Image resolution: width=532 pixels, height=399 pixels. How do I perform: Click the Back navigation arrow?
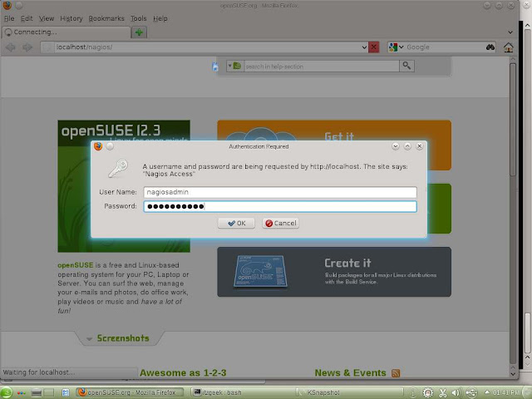[11, 47]
